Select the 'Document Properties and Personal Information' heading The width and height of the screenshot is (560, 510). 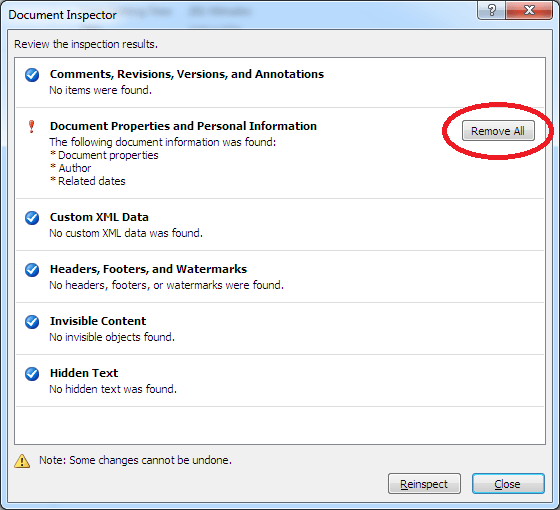pos(183,126)
